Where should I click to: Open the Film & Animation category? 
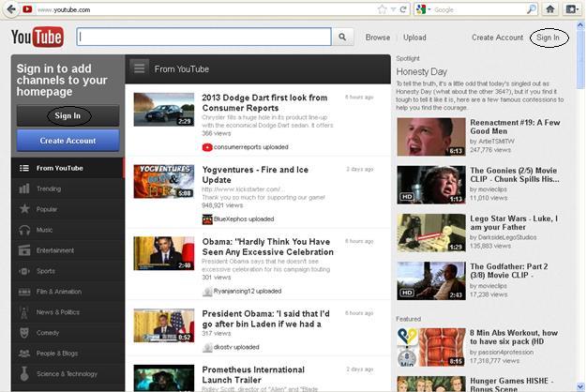click(x=68, y=292)
